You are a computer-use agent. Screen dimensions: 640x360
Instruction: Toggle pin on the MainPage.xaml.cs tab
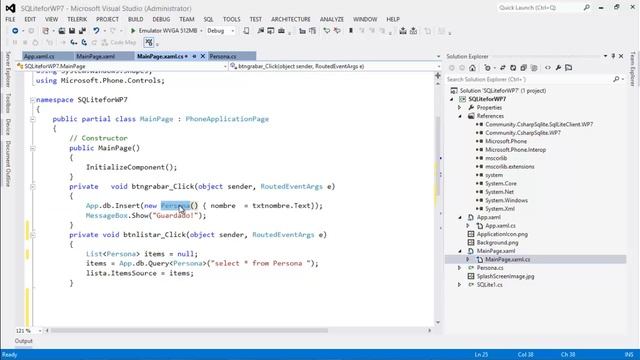[194, 56]
